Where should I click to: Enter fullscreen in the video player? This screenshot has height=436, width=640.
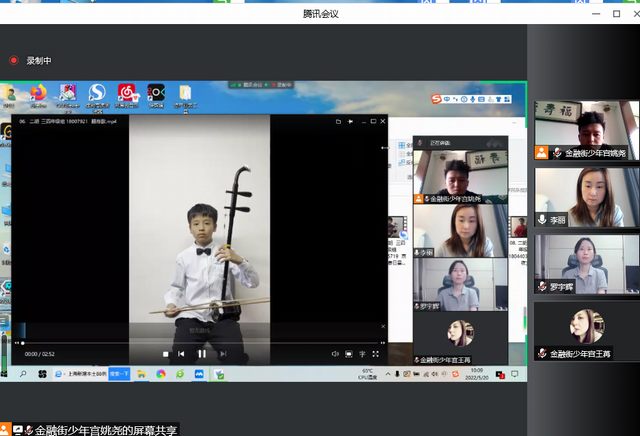coord(376,354)
